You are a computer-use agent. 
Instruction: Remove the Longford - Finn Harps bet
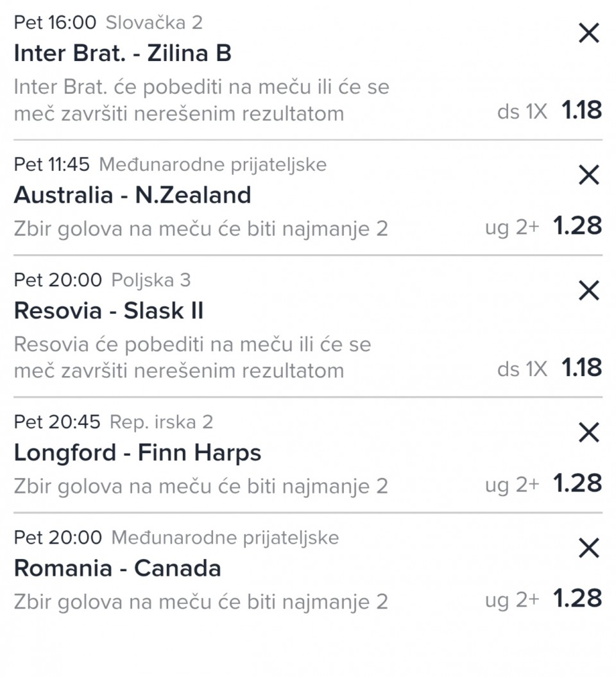pos(589,433)
